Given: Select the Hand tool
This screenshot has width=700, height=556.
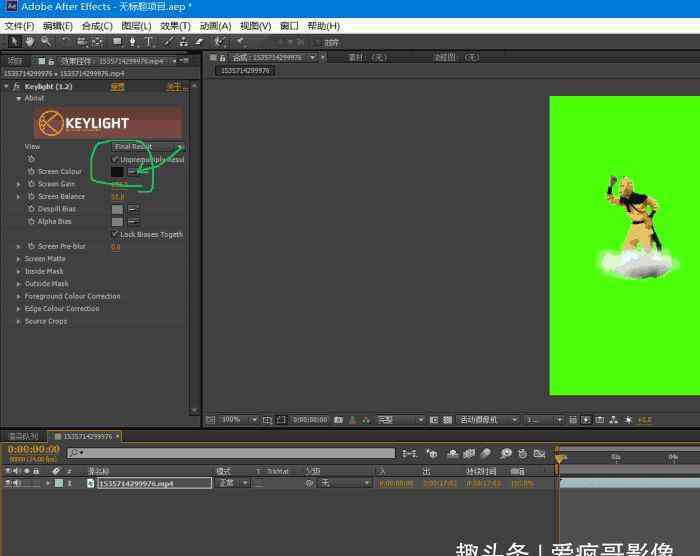Looking at the screenshot, I should pos(29,42).
